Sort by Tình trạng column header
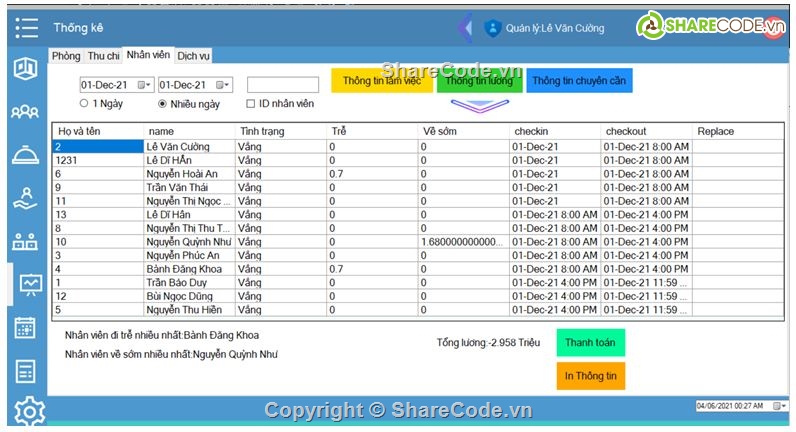 (x=281, y=131)
